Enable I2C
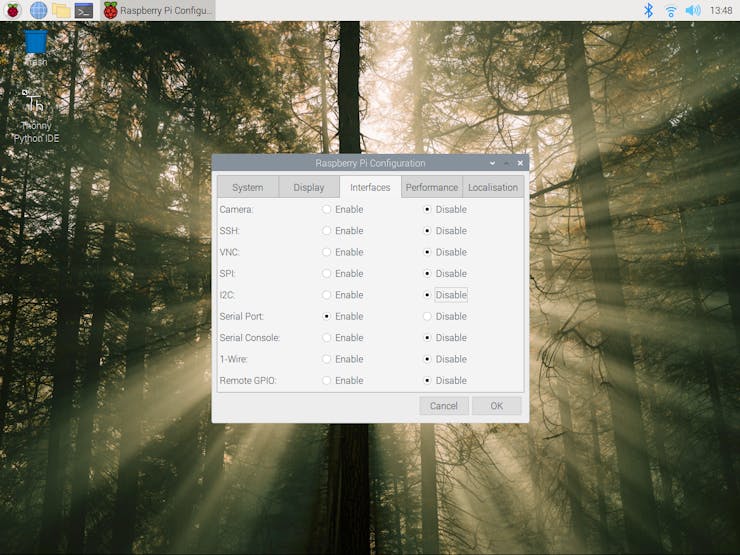The image size is (740, 555). tap(343, 294)
